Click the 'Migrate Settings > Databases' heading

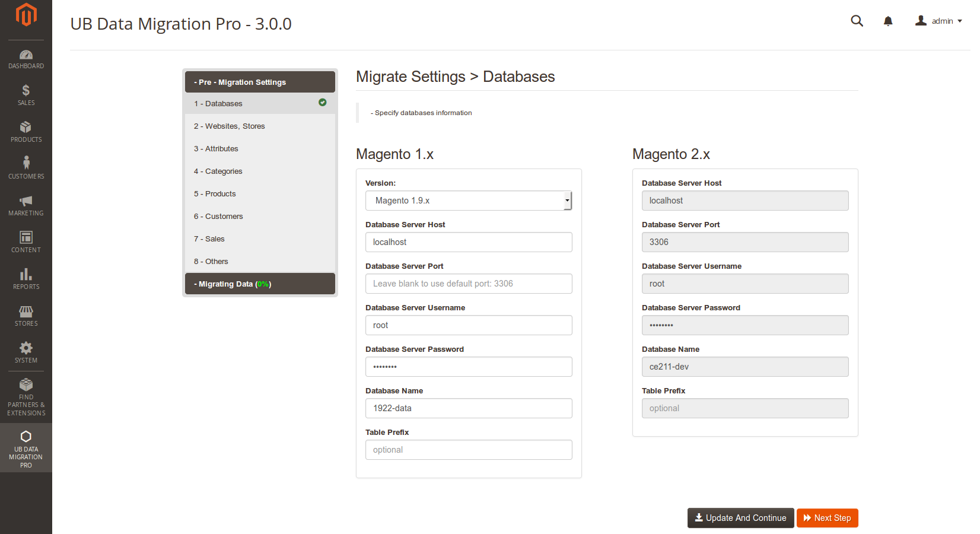click(456, 77)
